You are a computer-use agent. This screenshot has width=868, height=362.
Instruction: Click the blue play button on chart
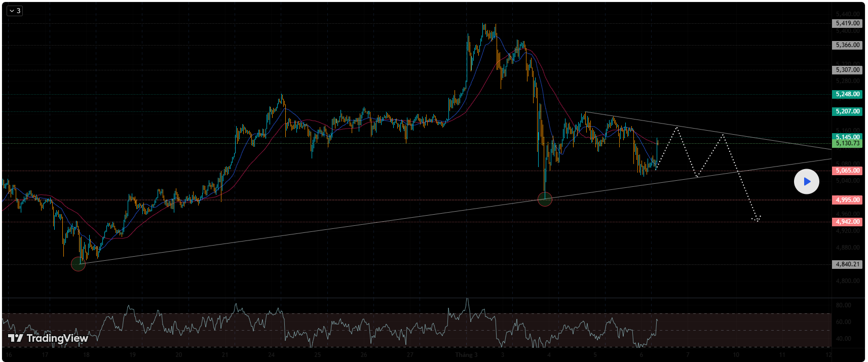tap(806, 182)
